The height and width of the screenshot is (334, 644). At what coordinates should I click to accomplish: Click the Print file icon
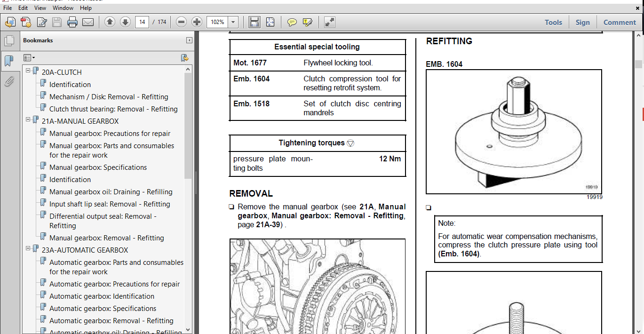(x=72, y=22)
